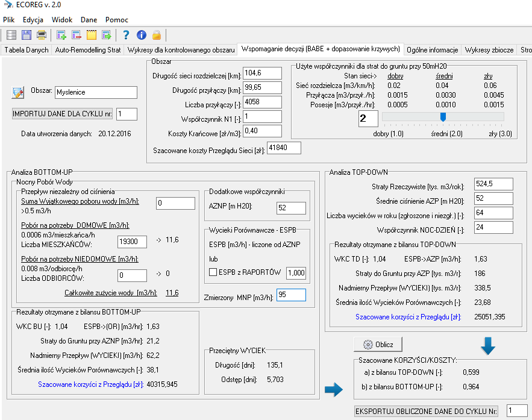Click the add record icon with green plus
The height and width of the screenshot is (420, 532).
click(x=61, y=35)
